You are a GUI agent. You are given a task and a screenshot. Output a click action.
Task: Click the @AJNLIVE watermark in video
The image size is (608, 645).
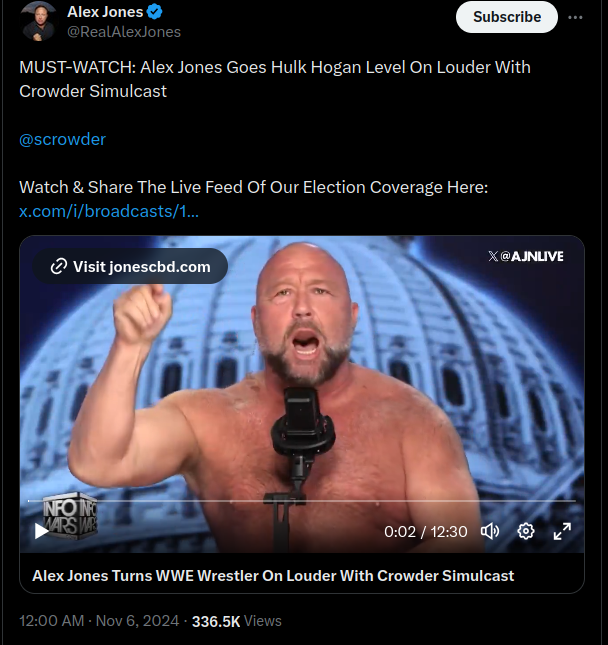click(x=526, y=256)
